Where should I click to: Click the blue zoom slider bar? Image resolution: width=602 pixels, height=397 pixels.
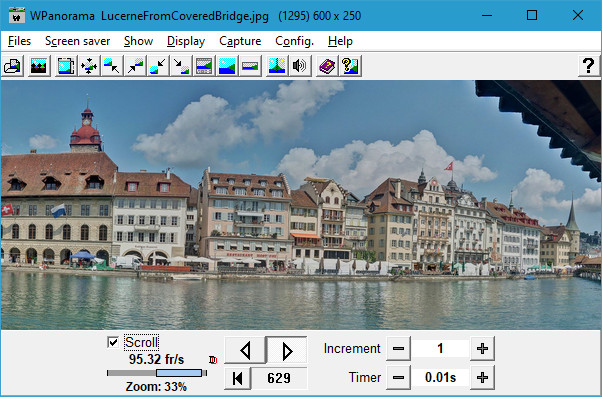coord(179,373)
